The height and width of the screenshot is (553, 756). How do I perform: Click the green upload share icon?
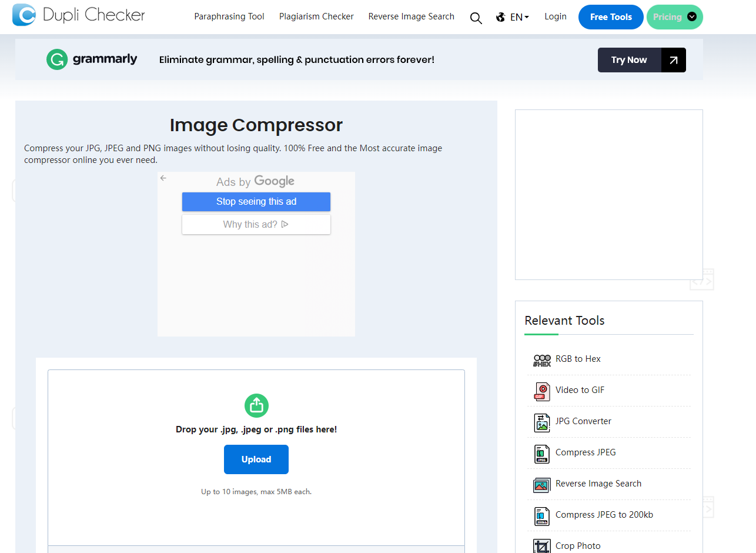click(x=256, y=405)
